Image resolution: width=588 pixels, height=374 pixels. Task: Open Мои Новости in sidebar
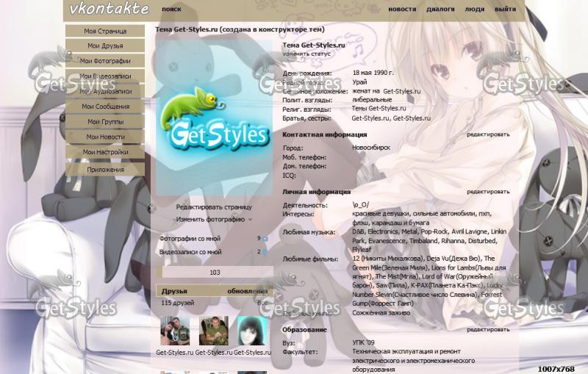[x=105, y=137]
